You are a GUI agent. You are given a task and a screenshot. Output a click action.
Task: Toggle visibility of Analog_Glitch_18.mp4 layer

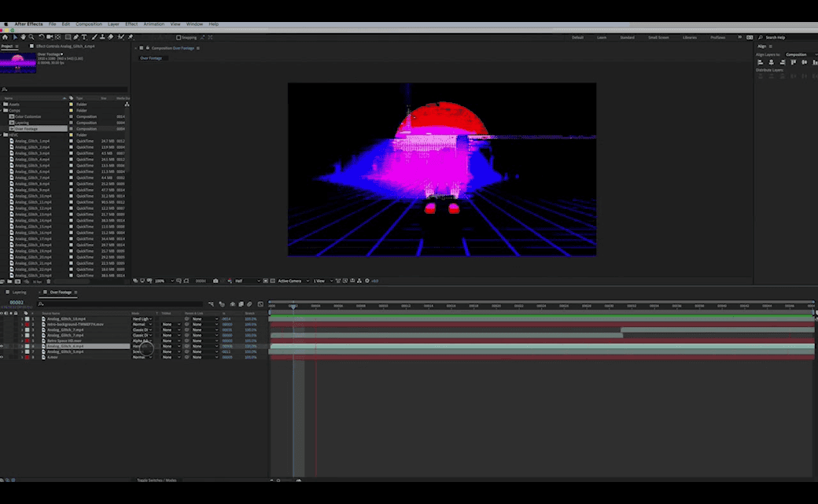2,318
